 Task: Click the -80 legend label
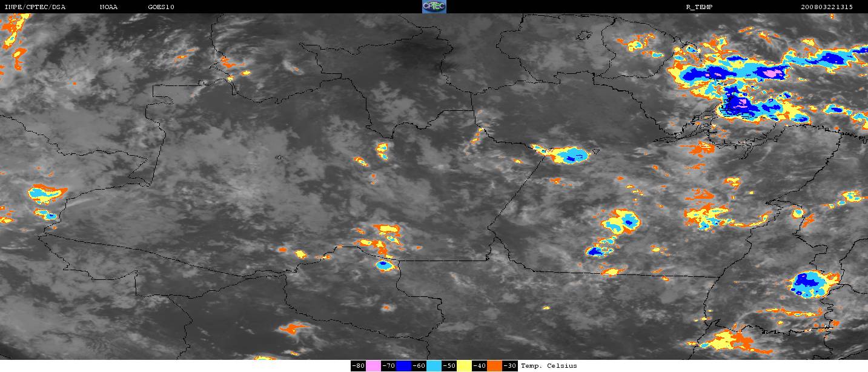(x=358, y=365)
